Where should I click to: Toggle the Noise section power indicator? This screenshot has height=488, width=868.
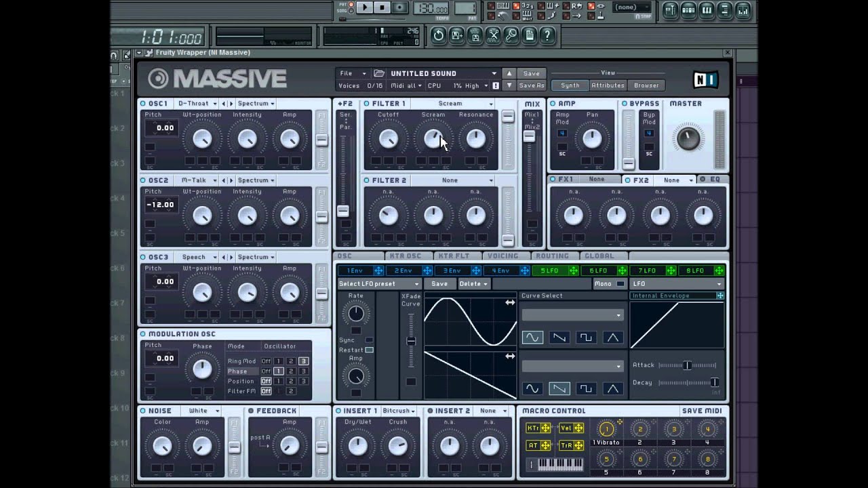[143, 411]
